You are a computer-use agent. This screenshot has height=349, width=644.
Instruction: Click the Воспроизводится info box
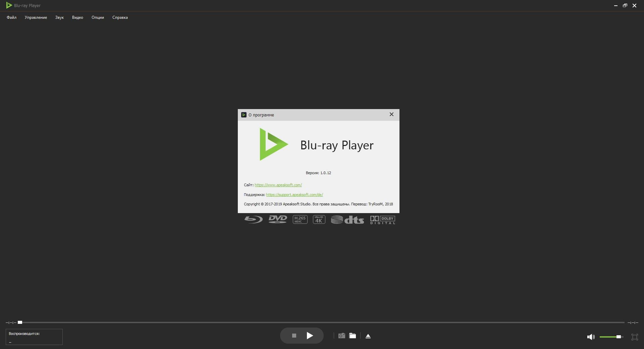pos(34,337)
